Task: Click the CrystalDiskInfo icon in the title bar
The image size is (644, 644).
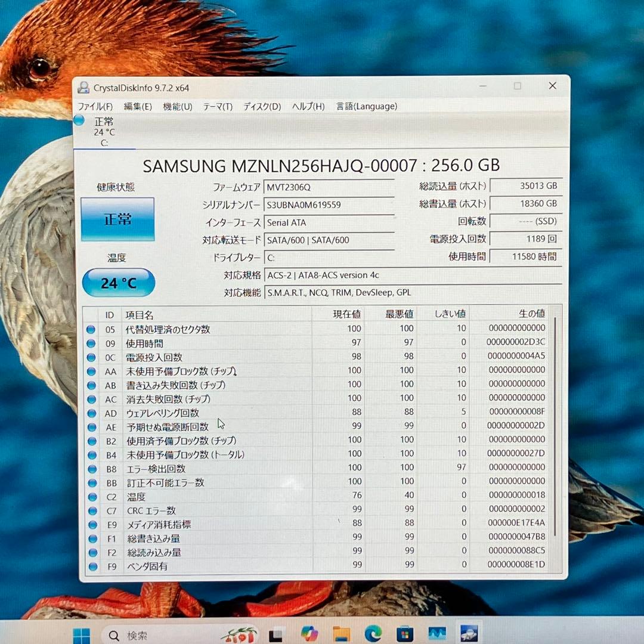Action: point(83,86)
